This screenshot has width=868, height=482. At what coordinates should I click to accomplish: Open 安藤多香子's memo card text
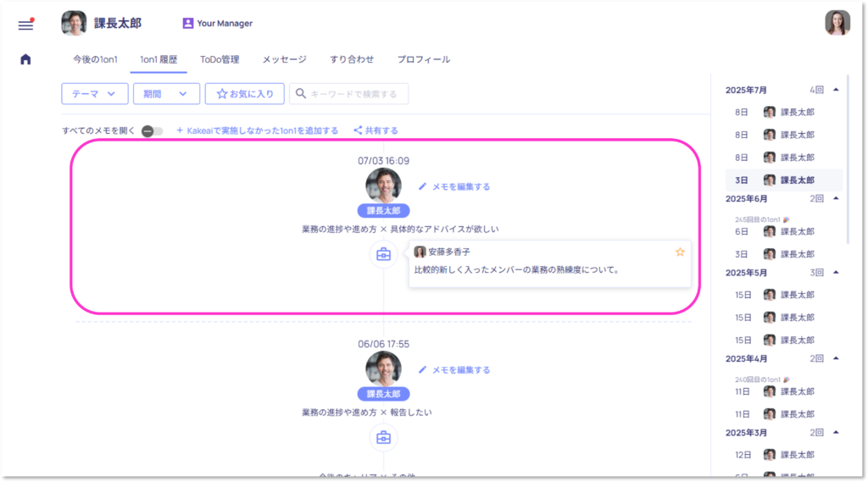[516, 270]
